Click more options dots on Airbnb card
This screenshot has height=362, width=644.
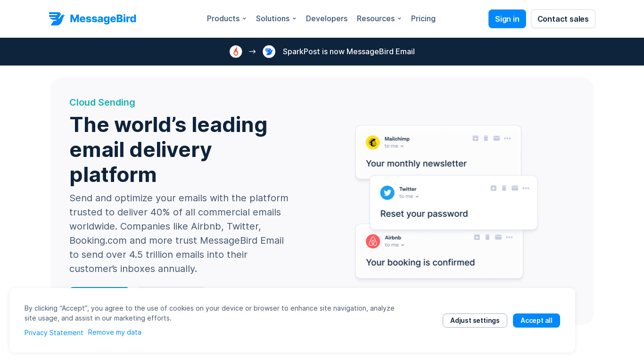pyautogui.click(x=509, y=237)
